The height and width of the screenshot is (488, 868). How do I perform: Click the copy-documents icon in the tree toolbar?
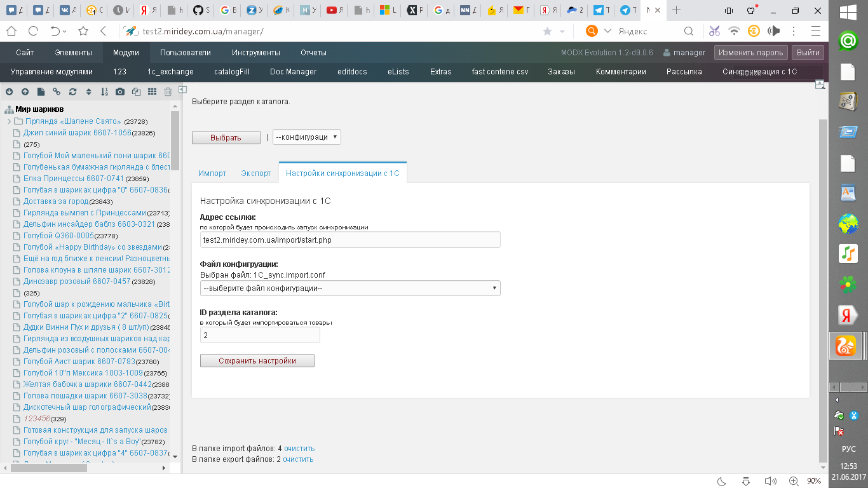[x=136, y=92]
